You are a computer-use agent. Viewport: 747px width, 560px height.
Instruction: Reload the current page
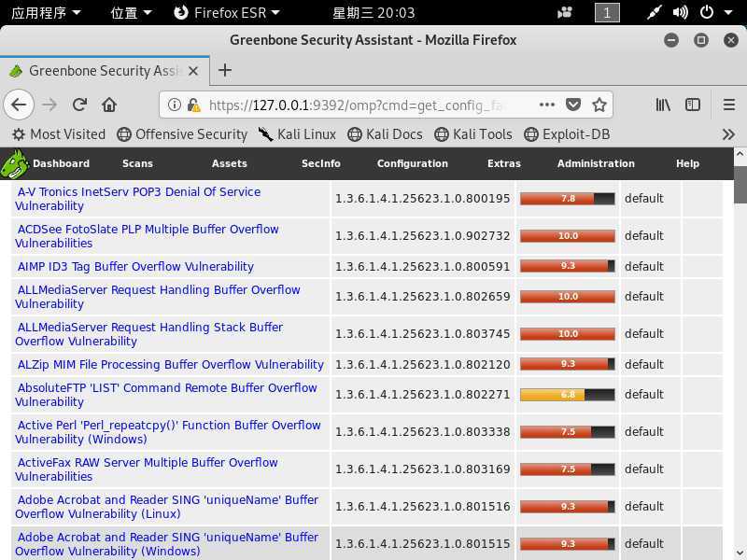79,105
